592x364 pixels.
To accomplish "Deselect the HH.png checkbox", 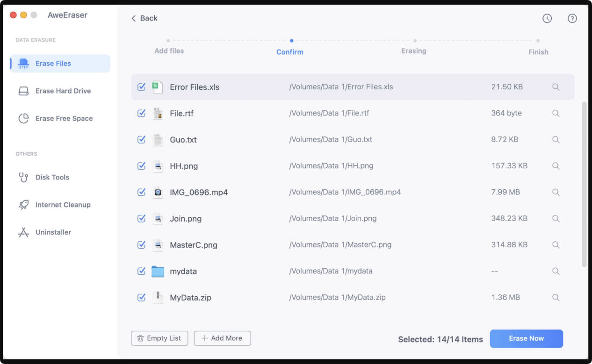I will pyautogui.click(x=141, y=166).
